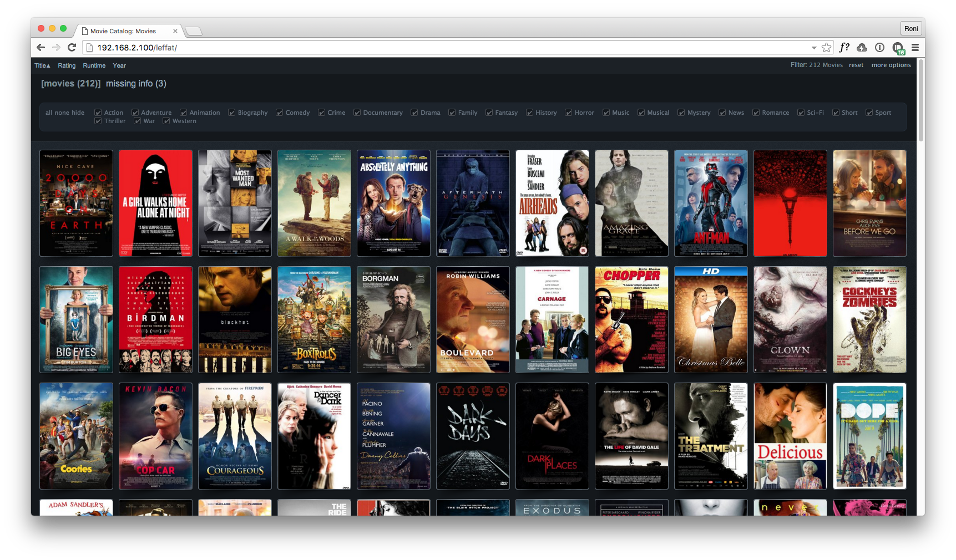Click the cloud upload extension icon
The image size is (956, 560).
coord(862,48)
